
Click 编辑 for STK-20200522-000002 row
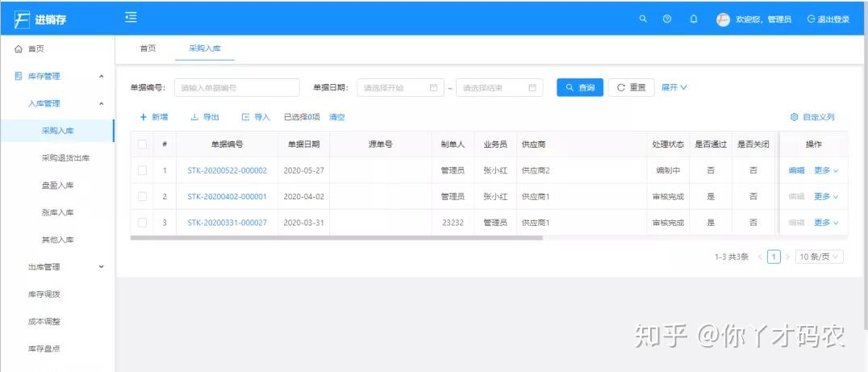pyautogui.click(x=796, y=170)
